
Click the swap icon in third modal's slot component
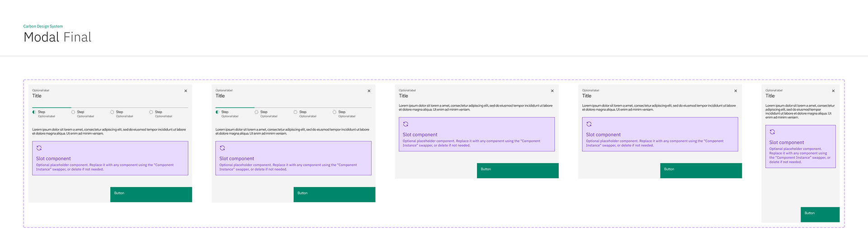point(406,124)
